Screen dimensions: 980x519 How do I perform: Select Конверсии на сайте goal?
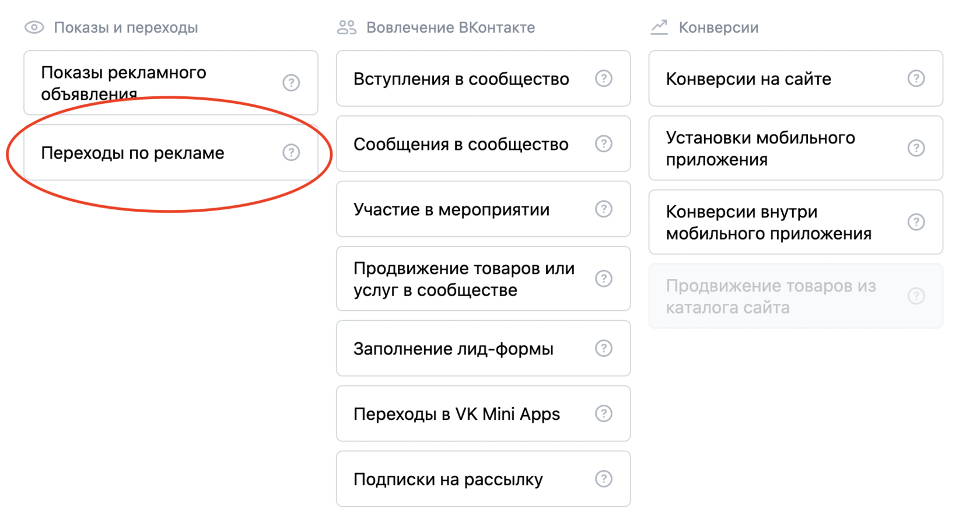pos(748,79)
